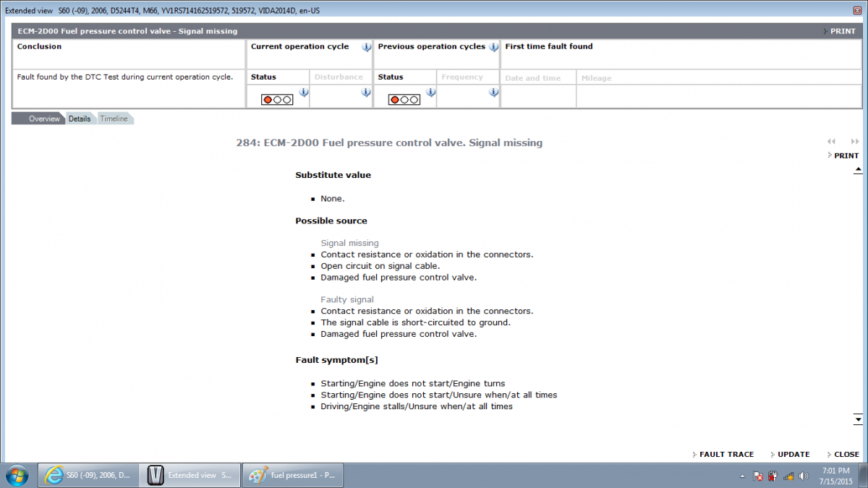Click info icon in previous cycles Status cell

tap(431, 93)
